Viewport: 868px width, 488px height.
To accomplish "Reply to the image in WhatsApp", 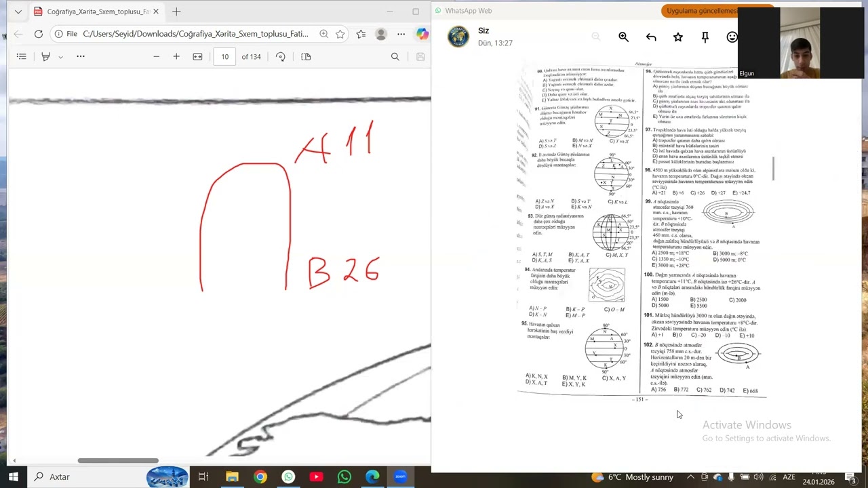I will tap(651, 37).
